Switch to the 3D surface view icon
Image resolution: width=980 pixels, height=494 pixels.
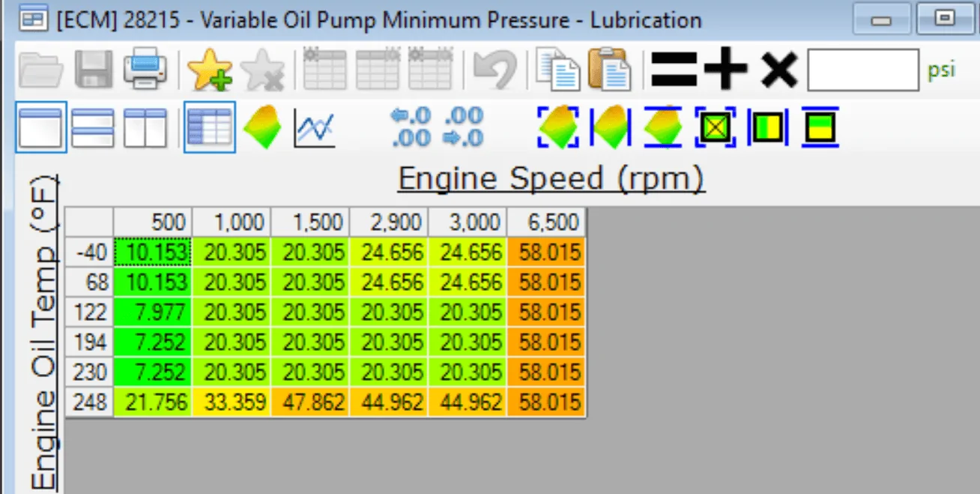coord(262,127)
